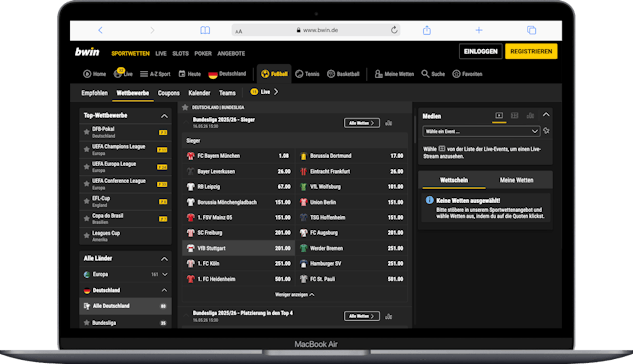This screenshot has width=633, height=364.
Task: Switch to Coupons tab
Action: (169, 93)
